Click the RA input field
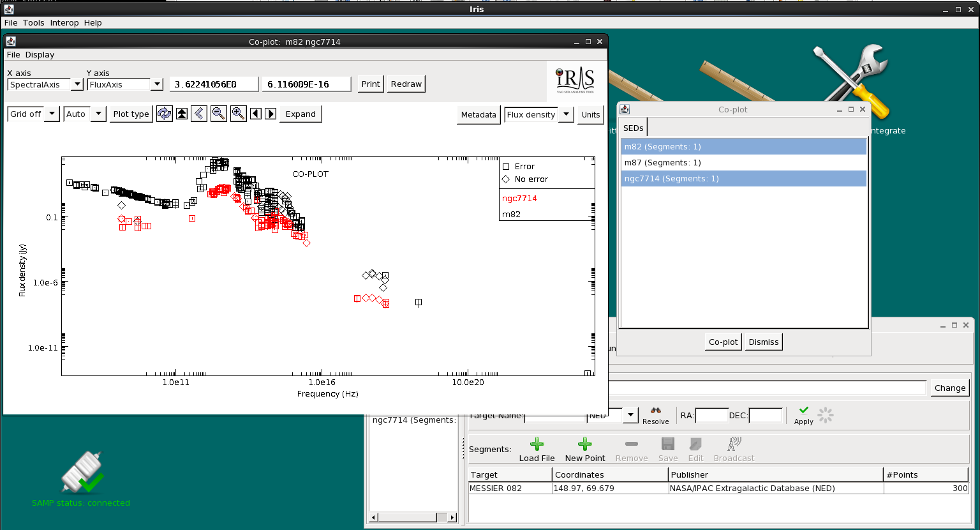 712,415
